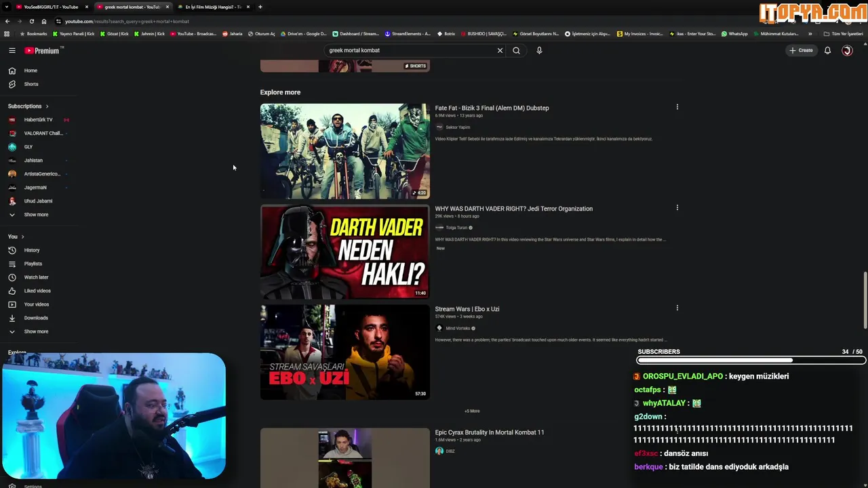
Task: Start voice search with microphone
Action: 539,50
